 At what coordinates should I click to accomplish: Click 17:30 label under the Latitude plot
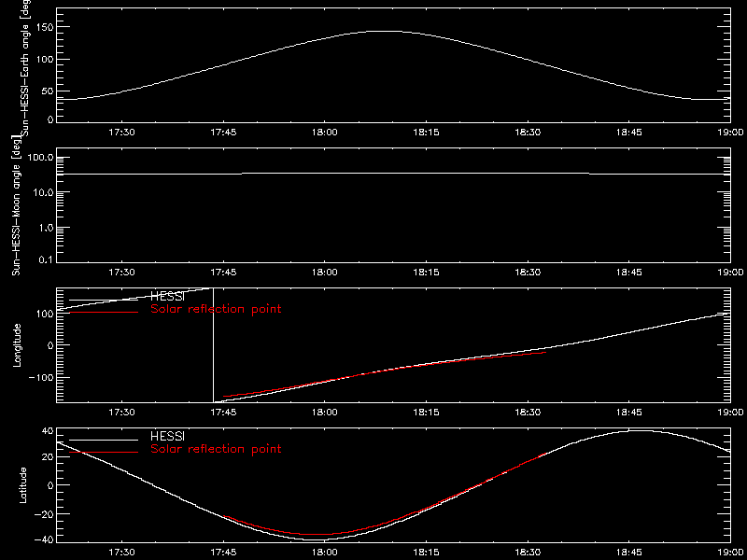point(122,553)
